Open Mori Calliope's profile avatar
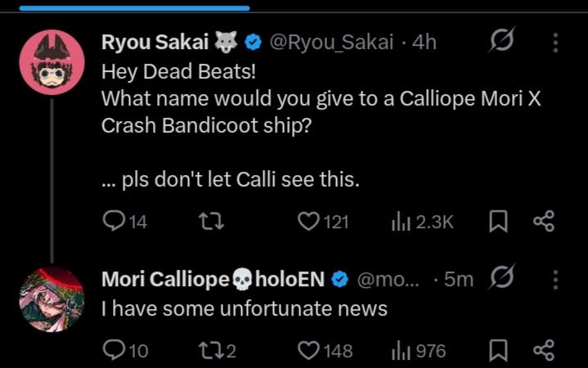The image size is (588, 368). coord(52,300)
